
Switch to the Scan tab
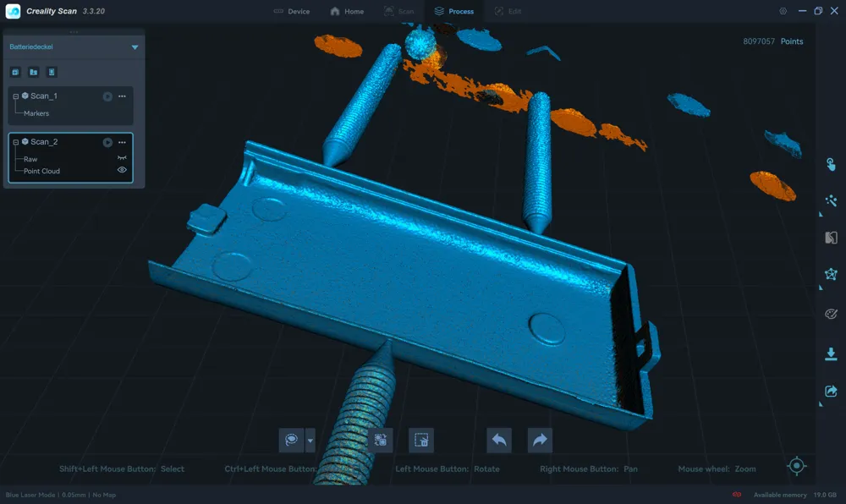point(398,11)
